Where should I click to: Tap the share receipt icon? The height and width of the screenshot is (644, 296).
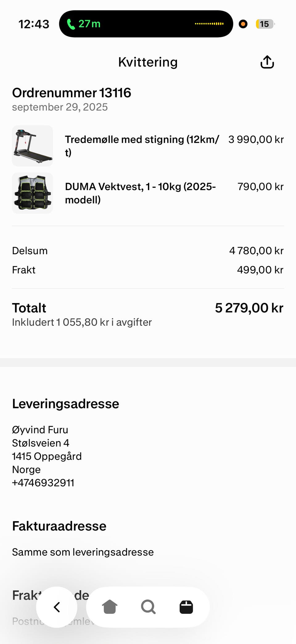click(267, 62)
